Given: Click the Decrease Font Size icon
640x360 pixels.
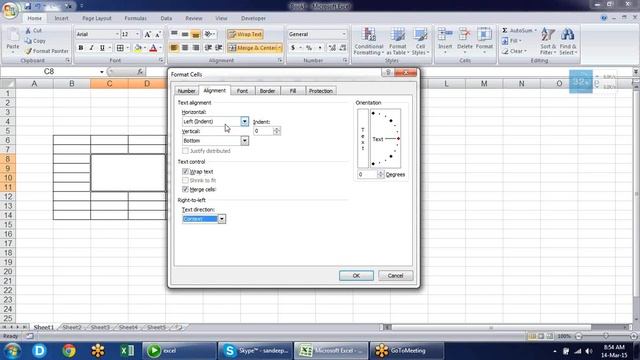Looking at the screenshot, I should pos(158,34).
